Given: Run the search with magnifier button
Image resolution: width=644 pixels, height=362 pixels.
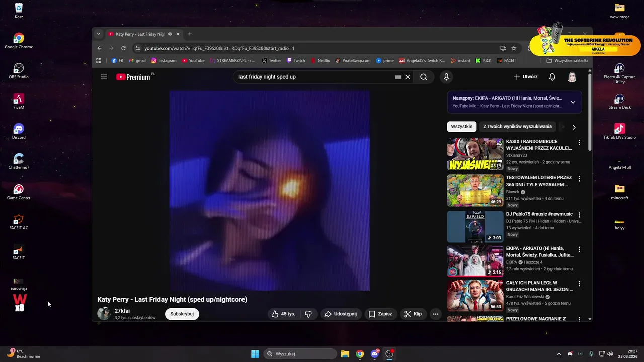Looking at the screenshot, I should (424, 77).
